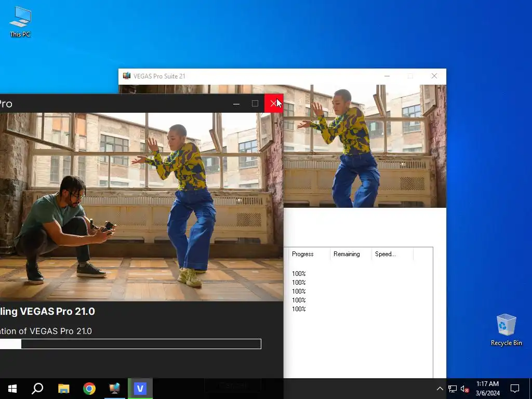Viewport: 532px width, 399px height.
Task: Maximize the VEGAS Pro installer window
Action: click(255, 103)
